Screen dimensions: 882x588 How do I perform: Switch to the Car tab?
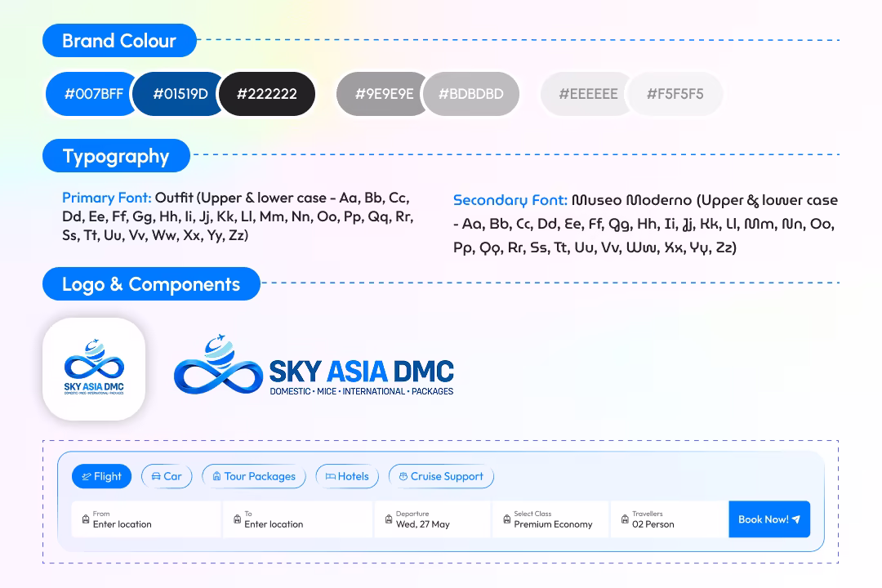(x=167, y=477)
